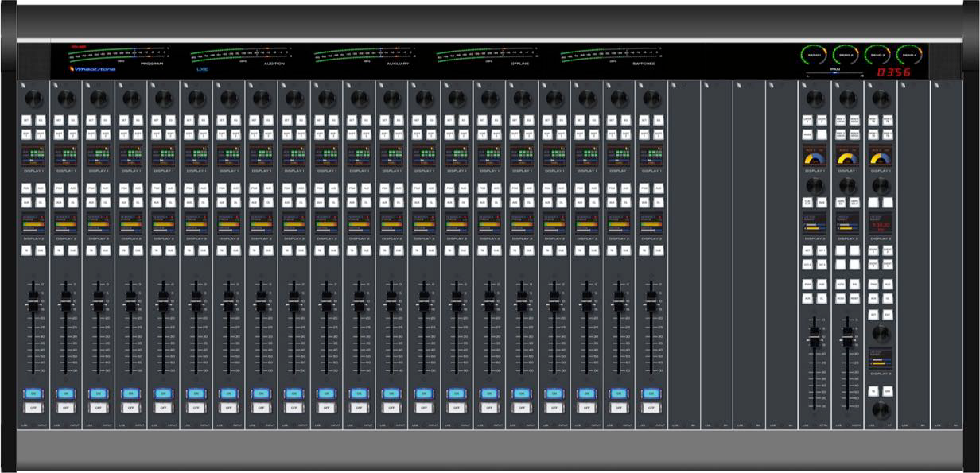The image size is (980, 473).
Task: Click the Send 1 circular meter
Action: coord(812,55)
